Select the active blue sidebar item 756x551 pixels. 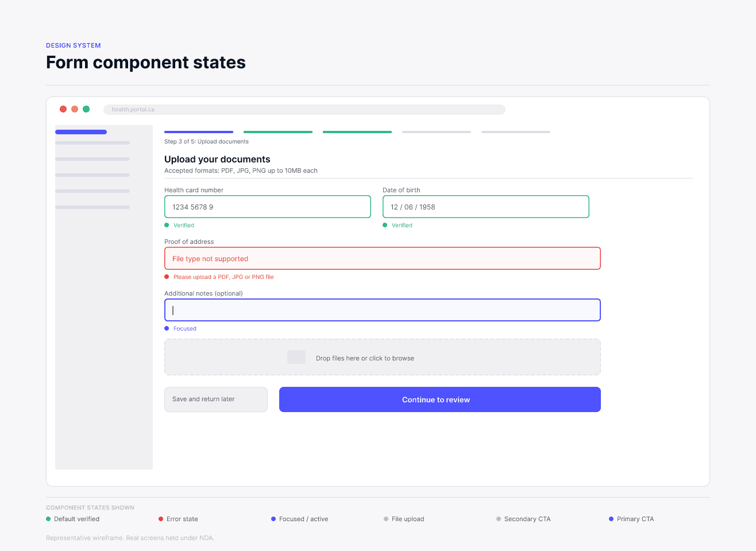(x=81, y=132)
